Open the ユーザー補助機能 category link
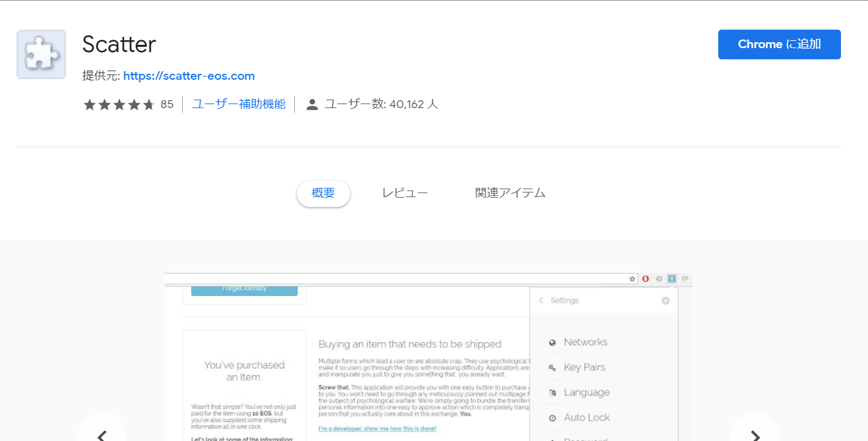The width and height of the screenshot is (868, 441). pos(239,104)
